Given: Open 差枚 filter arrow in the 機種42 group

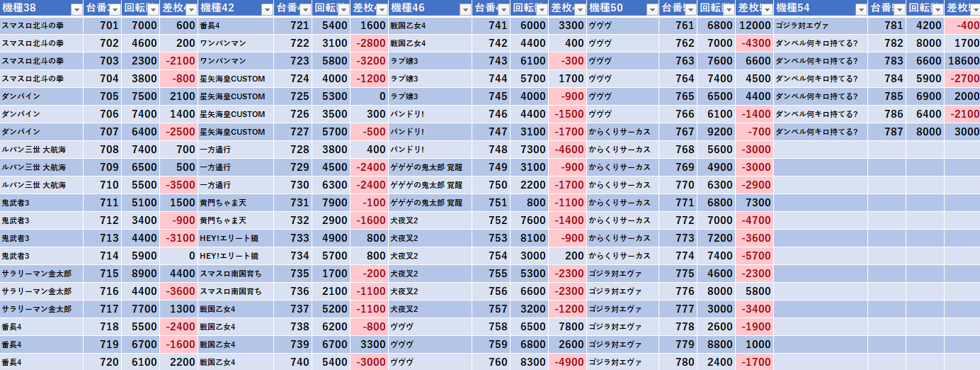Looking at the screenshot, I should point(381,9).
